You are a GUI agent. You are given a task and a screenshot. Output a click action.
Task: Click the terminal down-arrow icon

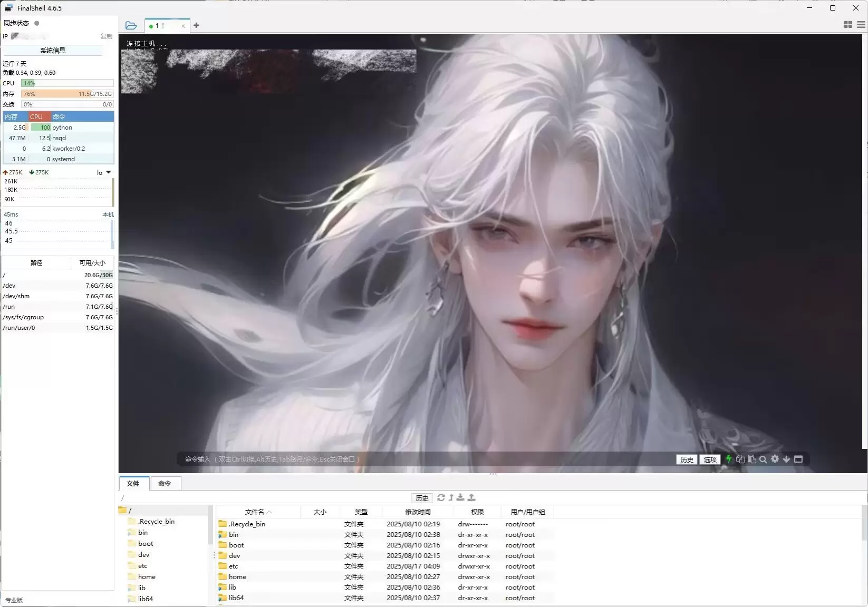click(x=786, y=459)
